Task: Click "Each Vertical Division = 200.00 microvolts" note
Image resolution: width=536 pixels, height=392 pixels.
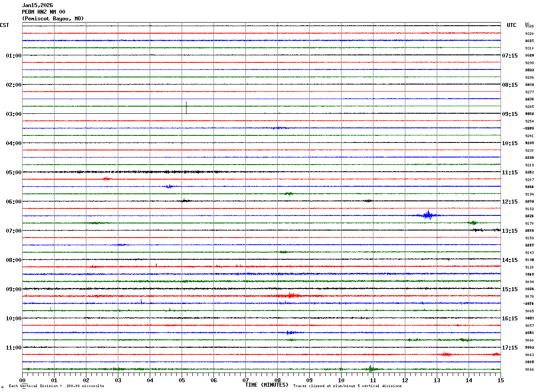Action: click(x=56, y=386)
